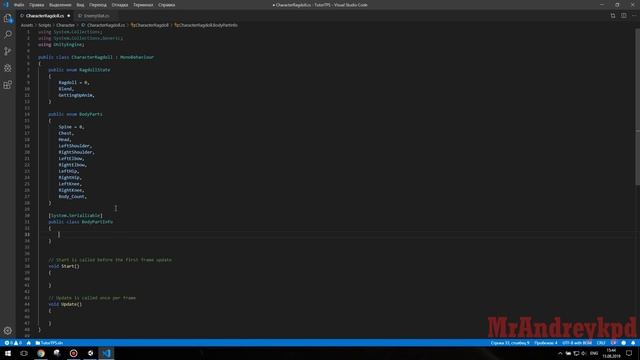Click the 'GettingUpAnim' enum entry
Screen dimensions: 640x360
[x=76, y=95]
